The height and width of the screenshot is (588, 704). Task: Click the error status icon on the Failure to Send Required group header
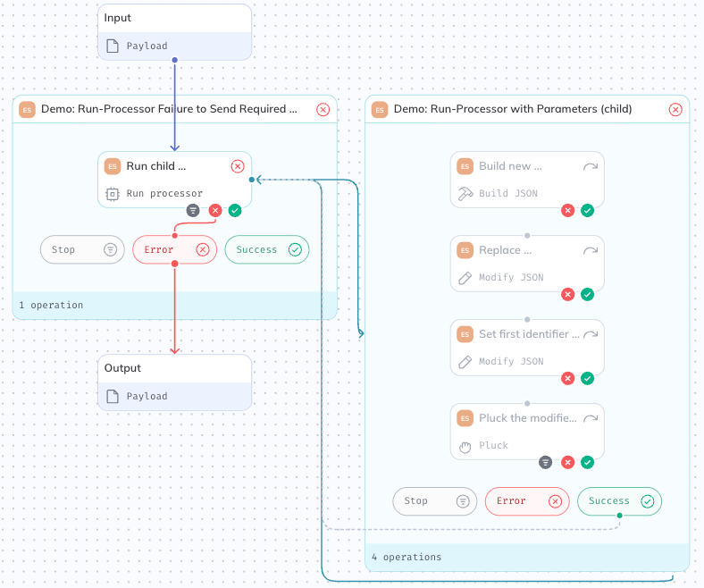tap(323, 110)
